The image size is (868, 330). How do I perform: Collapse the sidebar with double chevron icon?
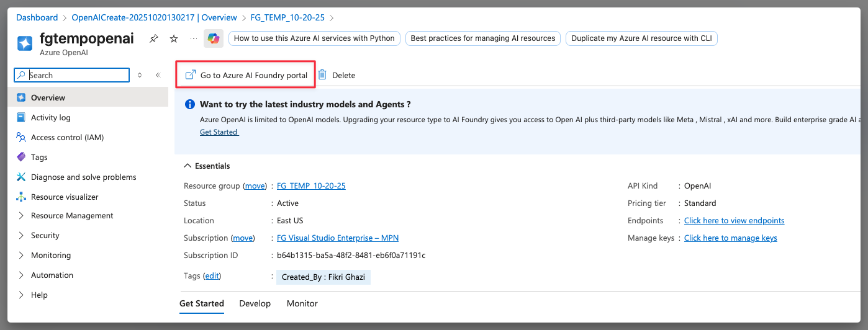click(158, 75)
